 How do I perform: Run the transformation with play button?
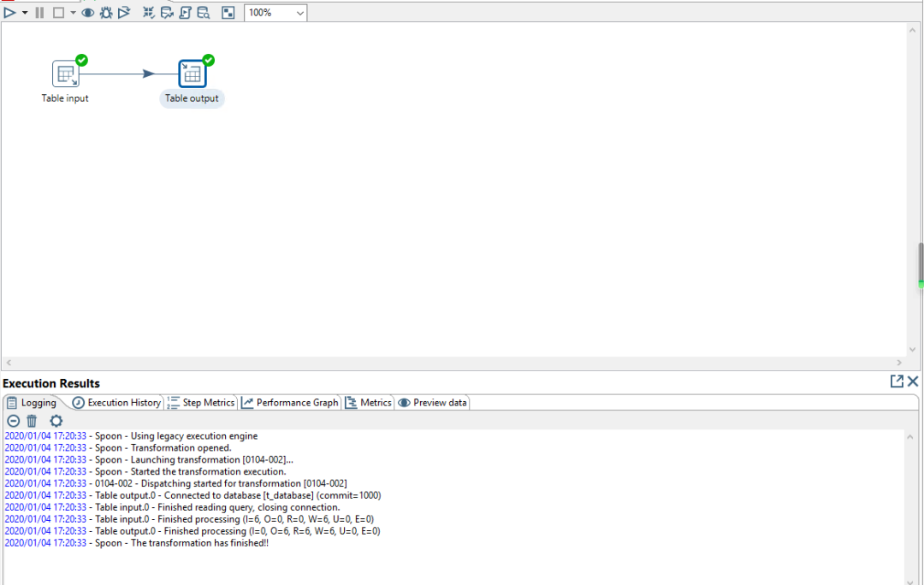click(x=10, y=12)
